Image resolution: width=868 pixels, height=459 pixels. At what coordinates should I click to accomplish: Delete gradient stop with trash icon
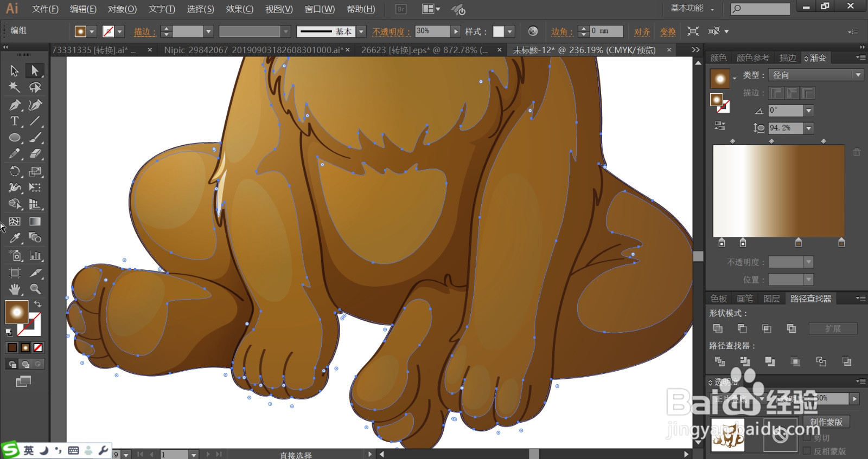tap(857, 152)
